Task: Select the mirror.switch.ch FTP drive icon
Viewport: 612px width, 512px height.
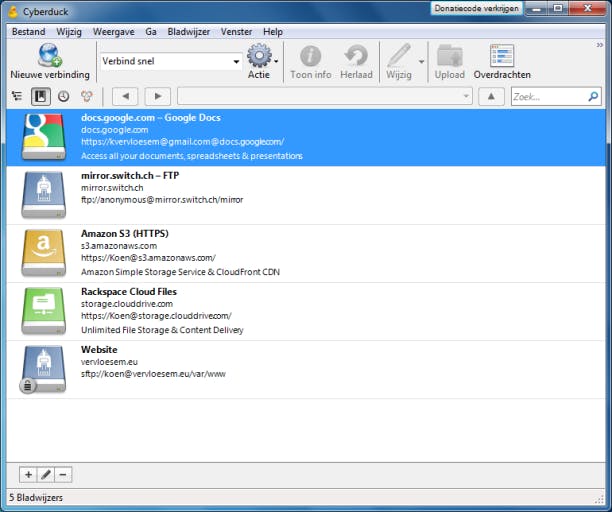Action: click(x=44, y=195)
